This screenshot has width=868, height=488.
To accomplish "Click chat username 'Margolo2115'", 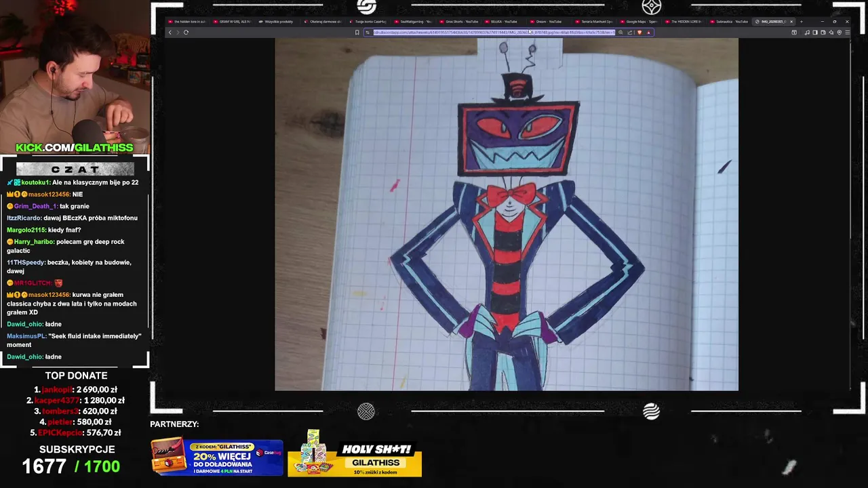I will pos(26,230).
